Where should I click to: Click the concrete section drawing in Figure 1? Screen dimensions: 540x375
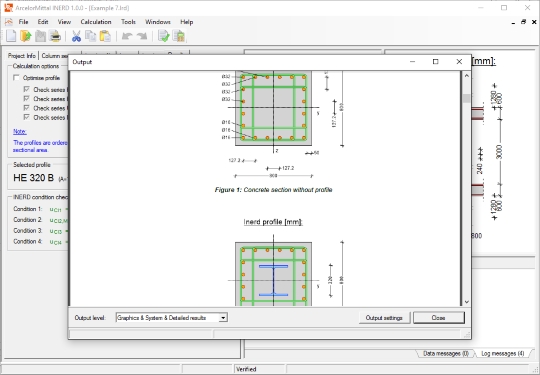click(273, 108)
